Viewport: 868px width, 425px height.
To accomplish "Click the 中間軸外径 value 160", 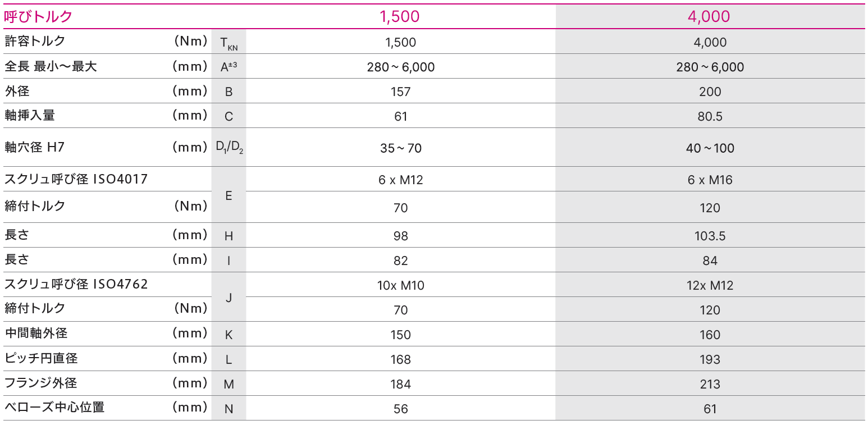I will click(710, 335).
